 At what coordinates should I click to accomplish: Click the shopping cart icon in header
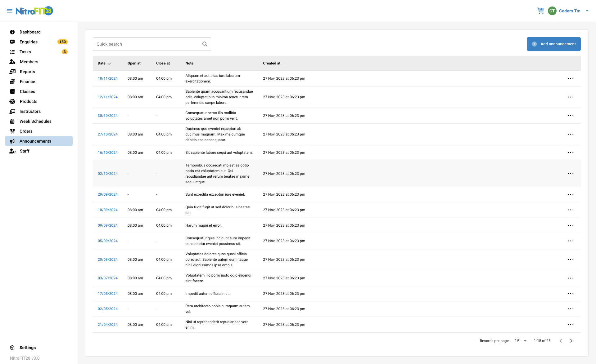tap(541, 11)
